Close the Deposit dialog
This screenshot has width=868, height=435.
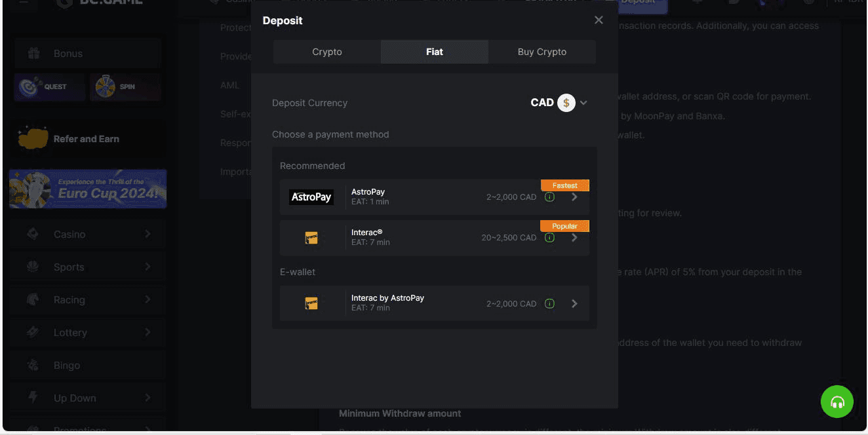pyautogui.click(x=599, y=20)
